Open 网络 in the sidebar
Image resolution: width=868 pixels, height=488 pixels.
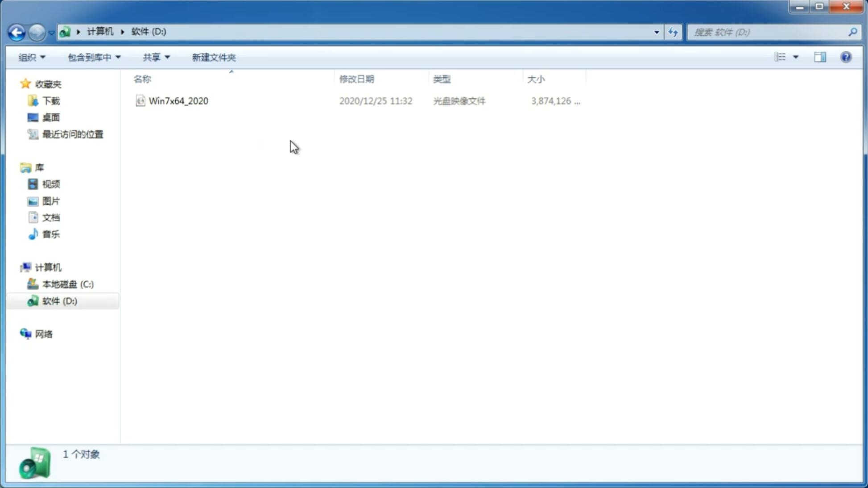[x=44, y=334]
